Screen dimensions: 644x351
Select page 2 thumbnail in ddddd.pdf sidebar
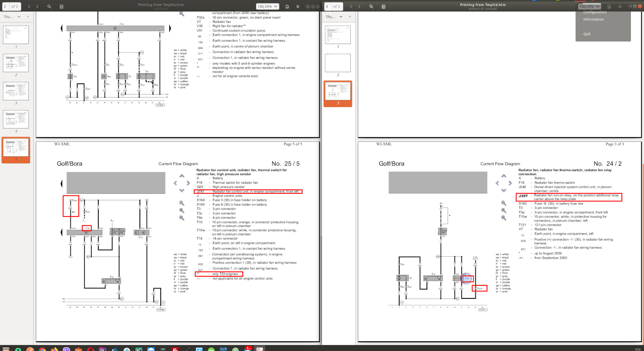coord(16,63)
